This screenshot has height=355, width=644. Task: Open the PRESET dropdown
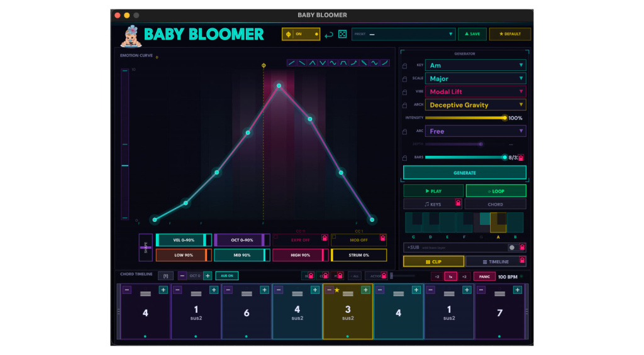coord(403,34)
